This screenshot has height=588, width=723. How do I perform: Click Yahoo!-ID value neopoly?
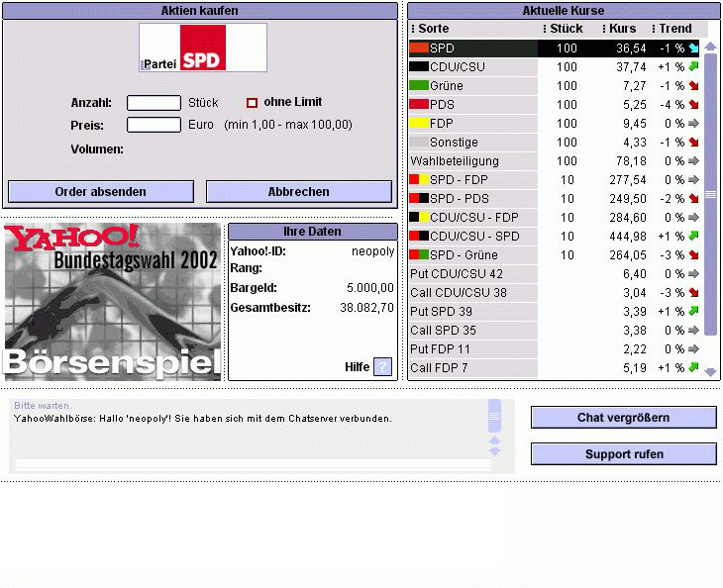point(373,251)
